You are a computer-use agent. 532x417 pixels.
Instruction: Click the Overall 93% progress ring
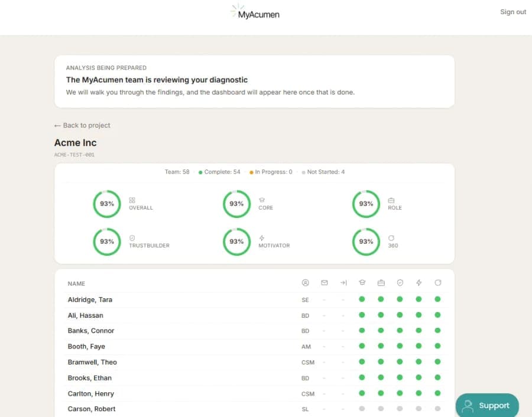point(107,204)
